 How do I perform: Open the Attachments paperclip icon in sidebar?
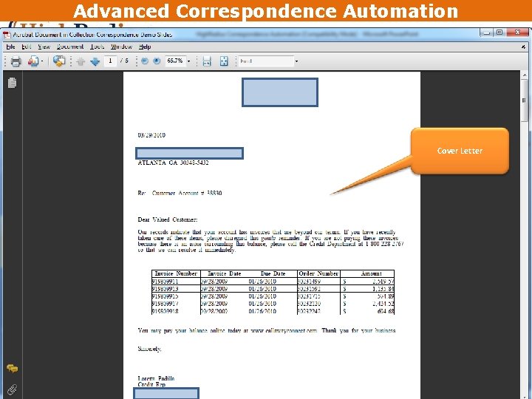coord(13,389)
